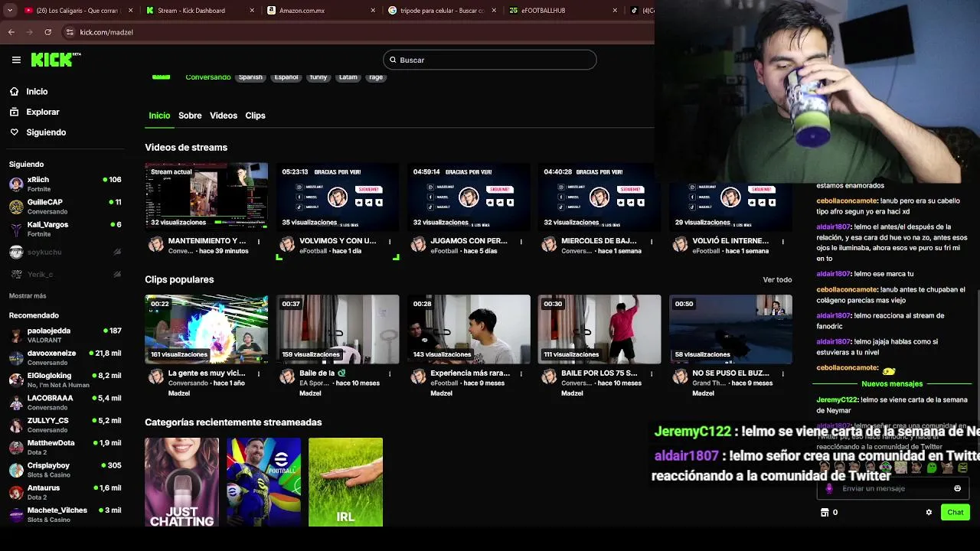Screen dimensions: 980x551
Task: Open the Just Chatting category card
Action: 181,482
